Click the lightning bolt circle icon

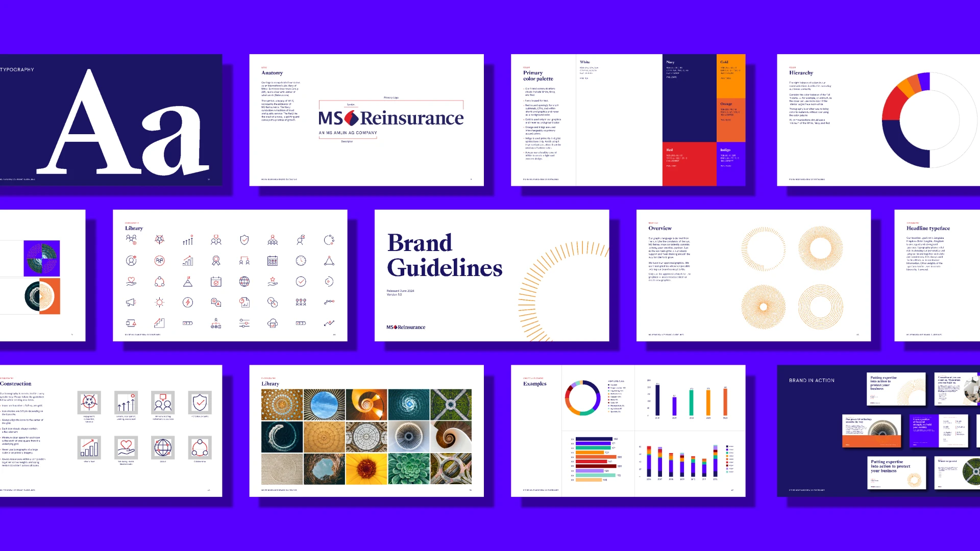tap(188, 303)
